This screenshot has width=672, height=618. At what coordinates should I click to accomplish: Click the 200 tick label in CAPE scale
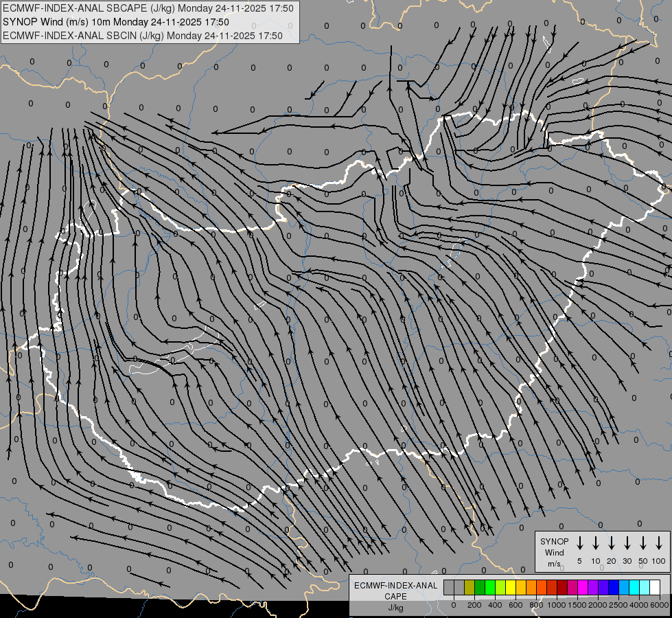tap(474, 605)
